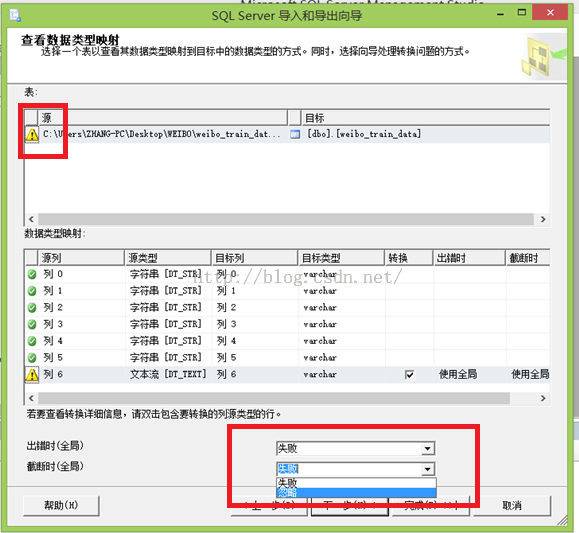The height and width of the screenshot is (533, 579).
Task: Click the green check icon for 列 3
Action: click(x=32, y=324)
